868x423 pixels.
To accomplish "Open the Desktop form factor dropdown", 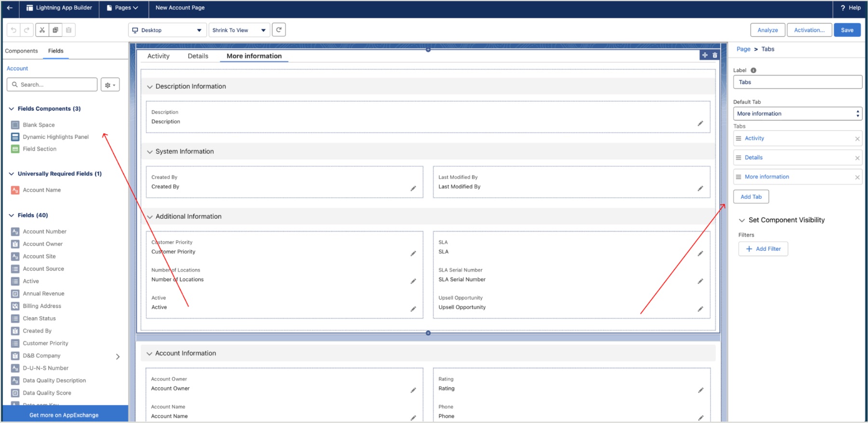I will pos(167,30).
